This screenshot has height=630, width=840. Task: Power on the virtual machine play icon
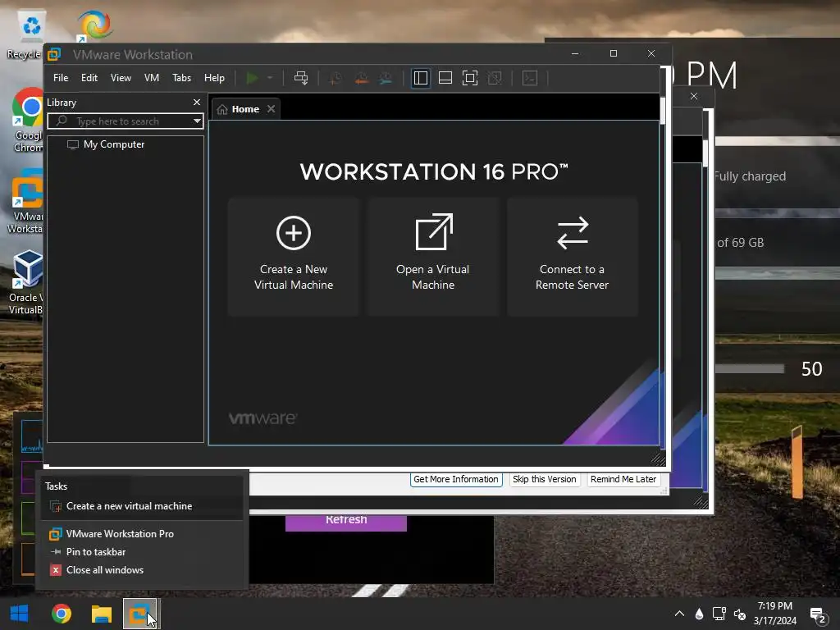pyautogui.click(x=252, y=78)
